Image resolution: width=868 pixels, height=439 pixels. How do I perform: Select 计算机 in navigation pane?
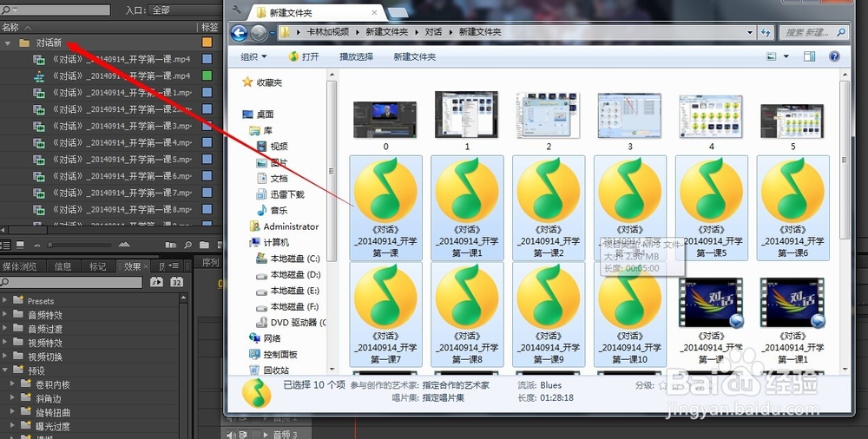pyautogui.click(x=270, y=242)
